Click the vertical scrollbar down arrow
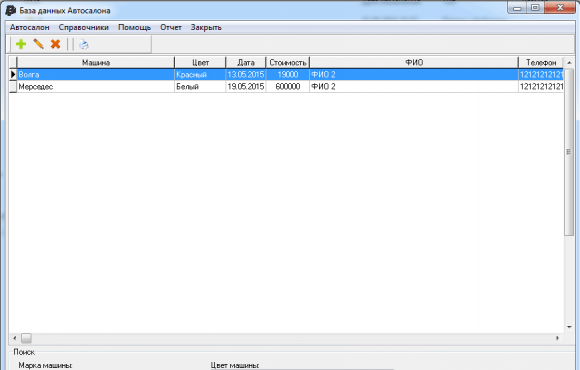The width and height of the screenshot is (580, 370). coord(569,327)
